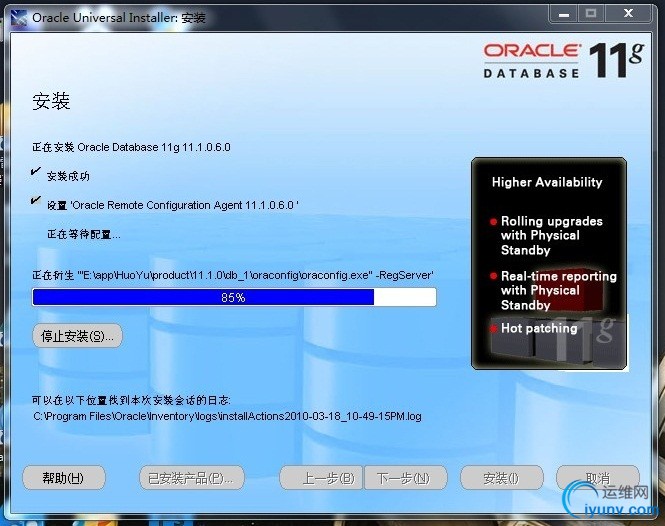Click the checkmark next to 安装成功
The height and width of the screenshot is (526, 665).
pos(36,172)
